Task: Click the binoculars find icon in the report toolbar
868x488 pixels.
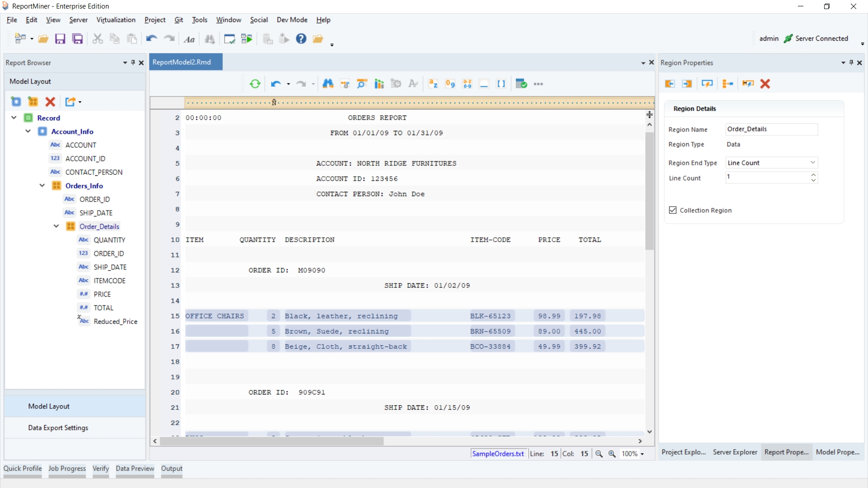Action: pos(328,84)
